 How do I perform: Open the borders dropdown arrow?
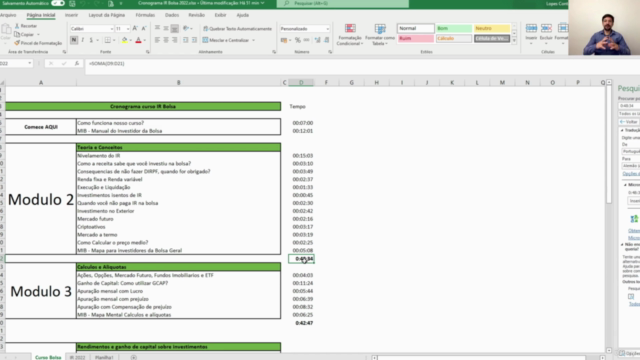114,40
